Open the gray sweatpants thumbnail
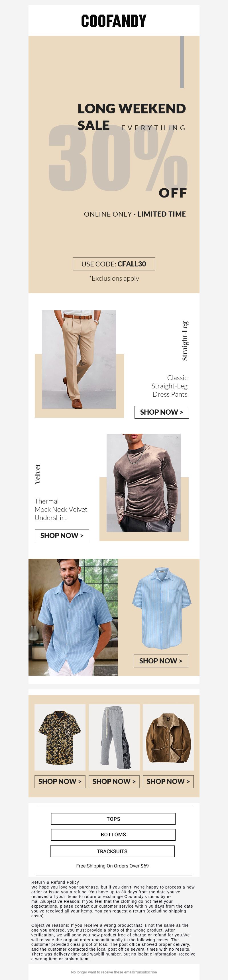The image size is (228, 980). (114, 737)
